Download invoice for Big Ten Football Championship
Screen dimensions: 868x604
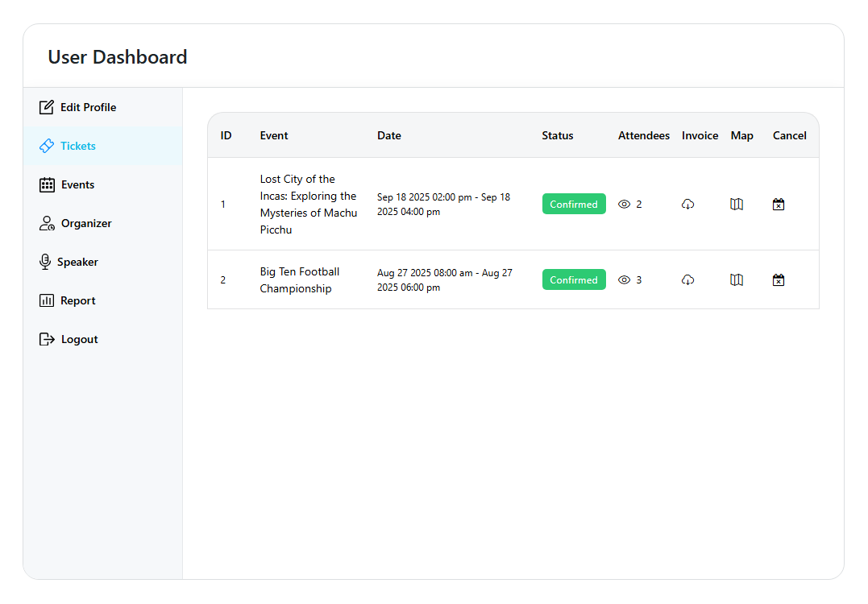coord(687,279)
